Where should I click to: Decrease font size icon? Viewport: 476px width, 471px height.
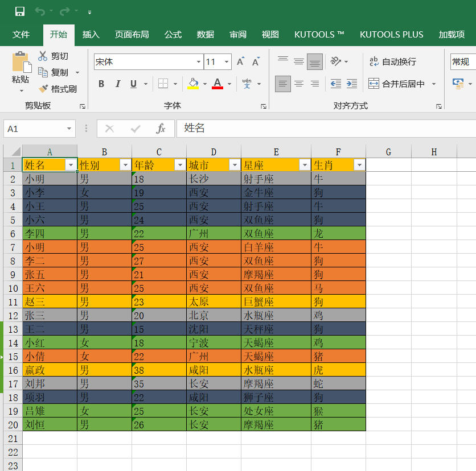point(256,61)
